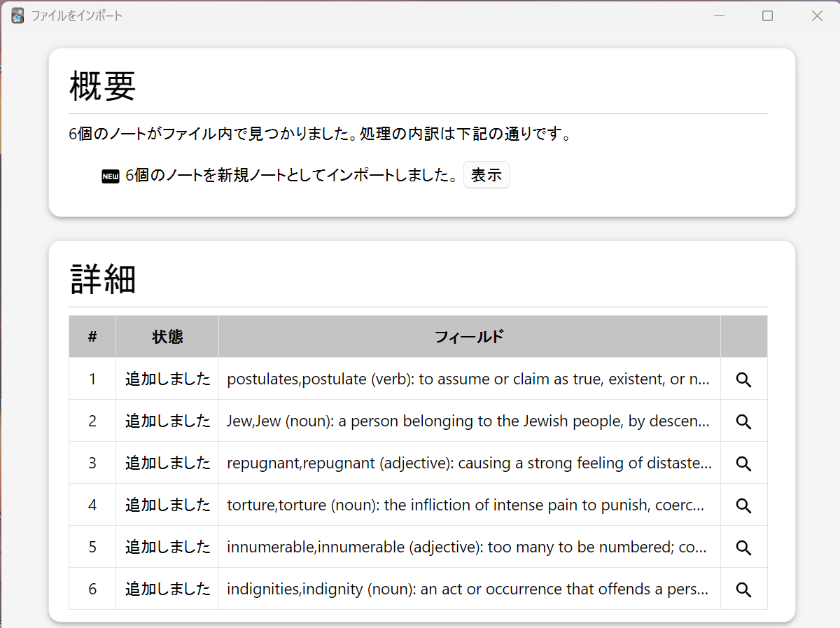Click row number 3 cell

(x=92, y=463)
